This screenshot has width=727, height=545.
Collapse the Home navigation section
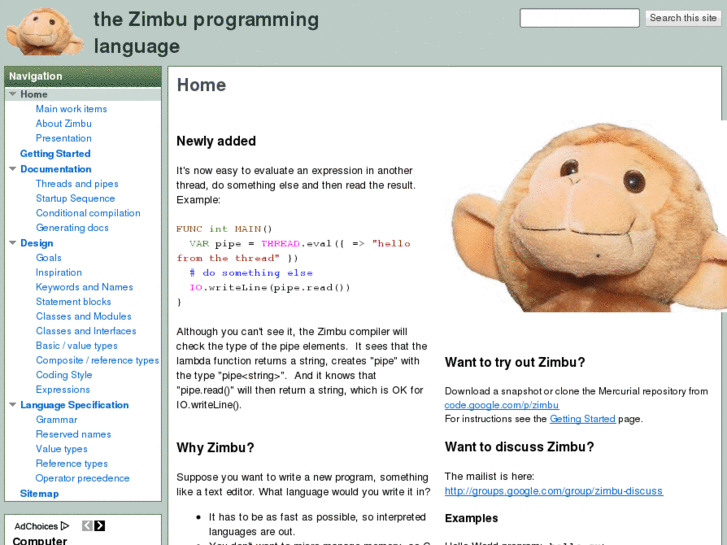(13, 94)
